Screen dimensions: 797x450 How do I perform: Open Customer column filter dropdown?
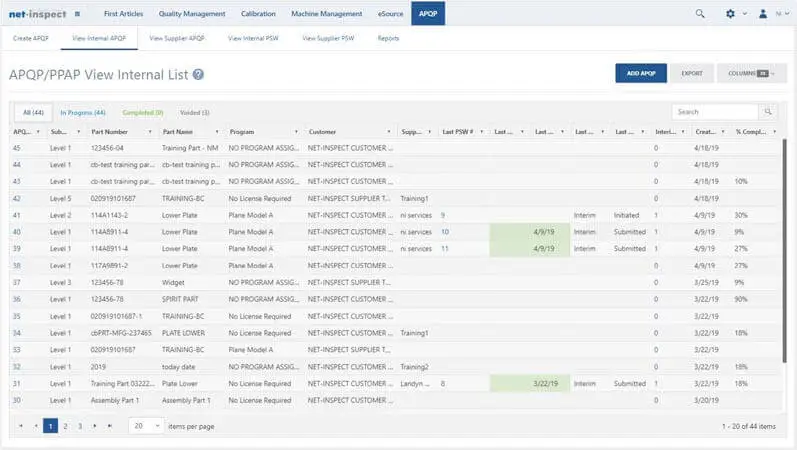tap(389, 132)
